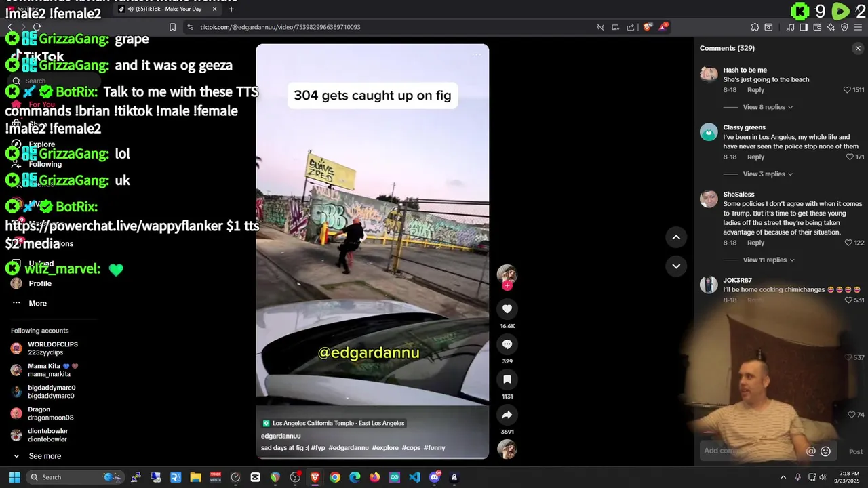Open WORLDOFCLIPS following account
The image size is (868, 488).
[x=45, y=348]
